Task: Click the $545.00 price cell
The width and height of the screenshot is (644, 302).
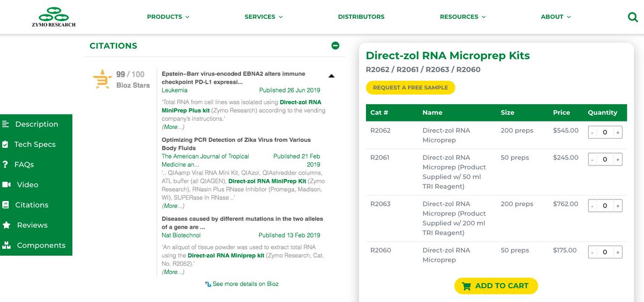Action: pos(566,131)
